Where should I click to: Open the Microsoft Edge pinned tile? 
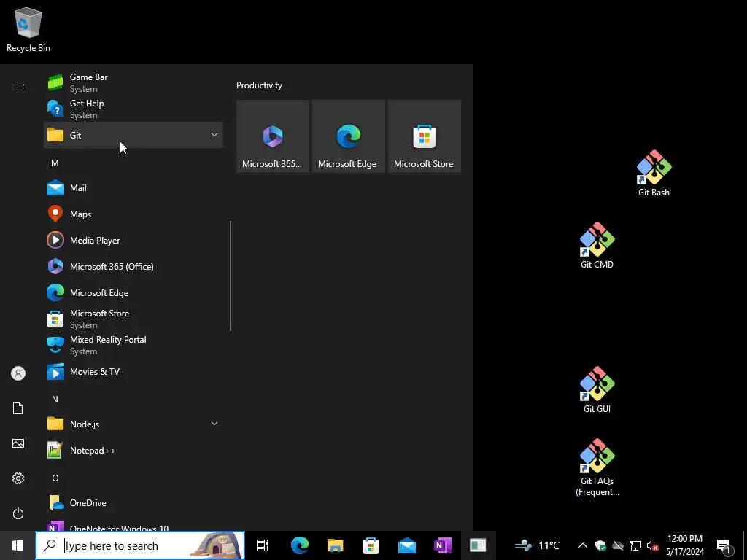348,136
